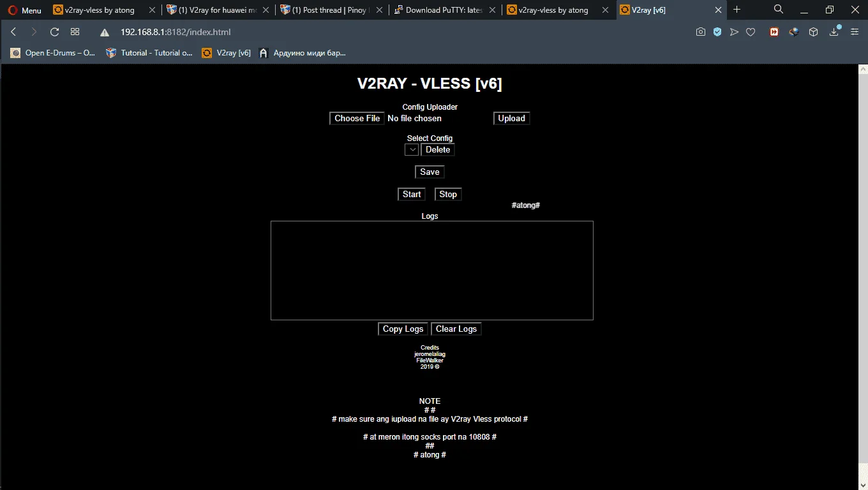Switch to the Download PuTTY tab
868x490 pixels.
(x=444, y=10)
